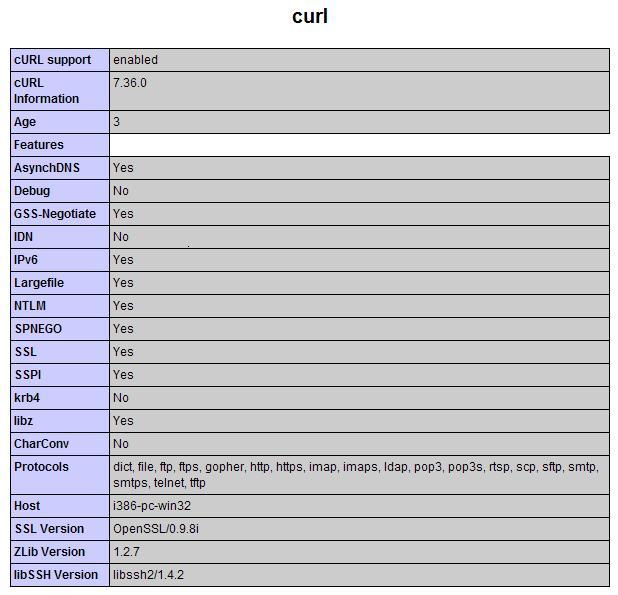Click 'Yes' in the IPv6 row

pos(123,260)
